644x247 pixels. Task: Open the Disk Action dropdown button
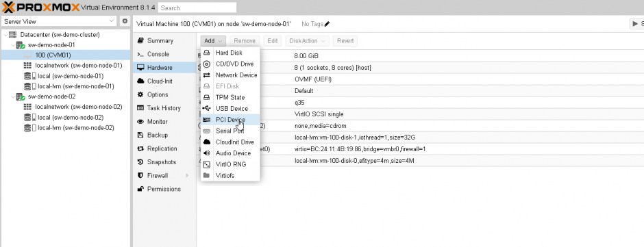[x=307, y=40]
